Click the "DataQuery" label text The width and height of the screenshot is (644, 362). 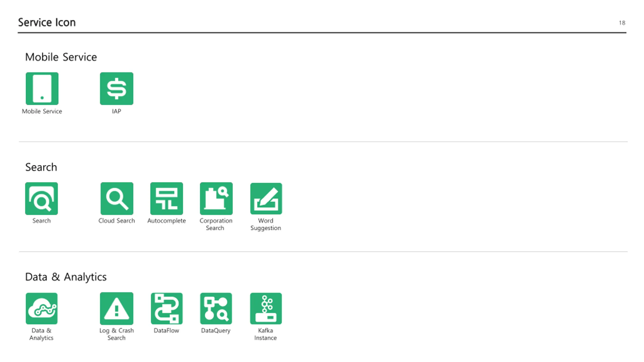coord(216,331)
